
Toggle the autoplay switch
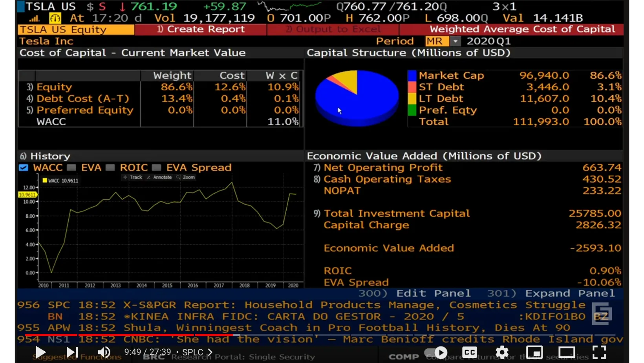[x=436, y=352]
